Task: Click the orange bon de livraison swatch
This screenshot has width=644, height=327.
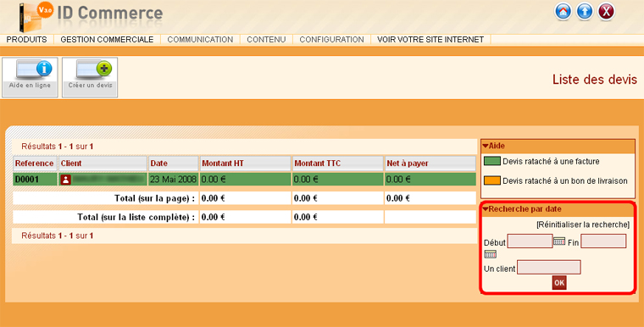Action: [492, 180]
